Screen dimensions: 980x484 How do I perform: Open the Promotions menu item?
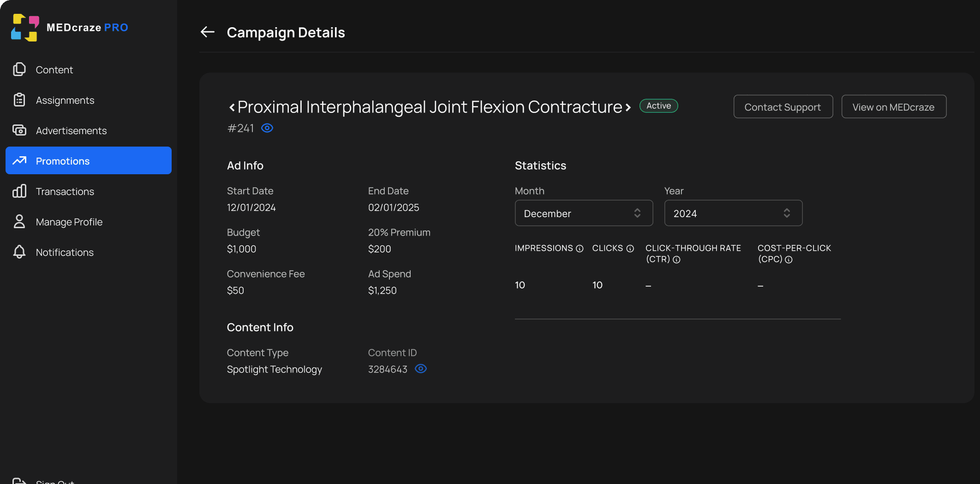(89, 160)
